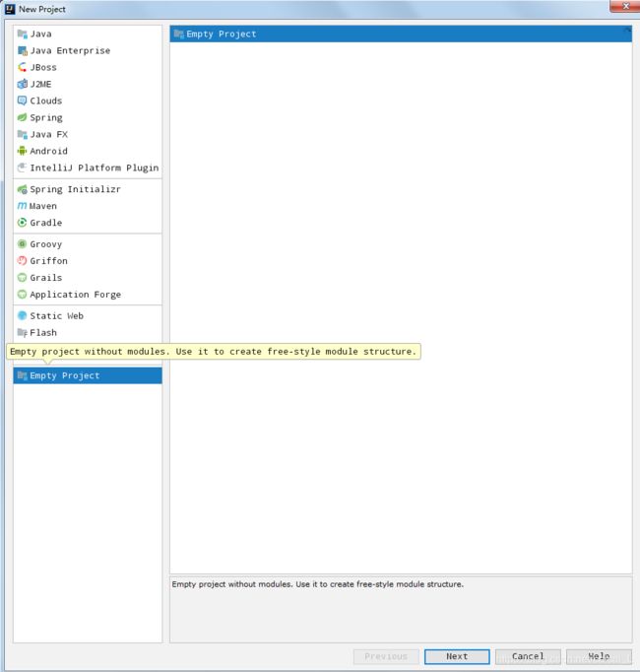The height and width of the screenshot is (672, 640).
Task: Click the bottom description text area
Action: pos(401,609)
